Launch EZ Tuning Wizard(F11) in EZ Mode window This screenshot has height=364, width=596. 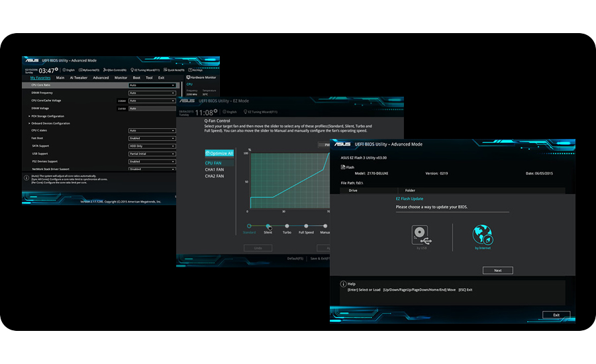coord(261,112)
